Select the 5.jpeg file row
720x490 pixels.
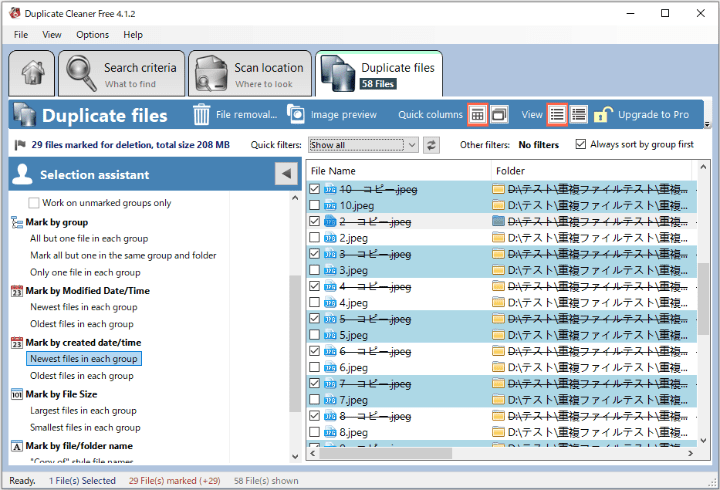click(x=501, y=335)
